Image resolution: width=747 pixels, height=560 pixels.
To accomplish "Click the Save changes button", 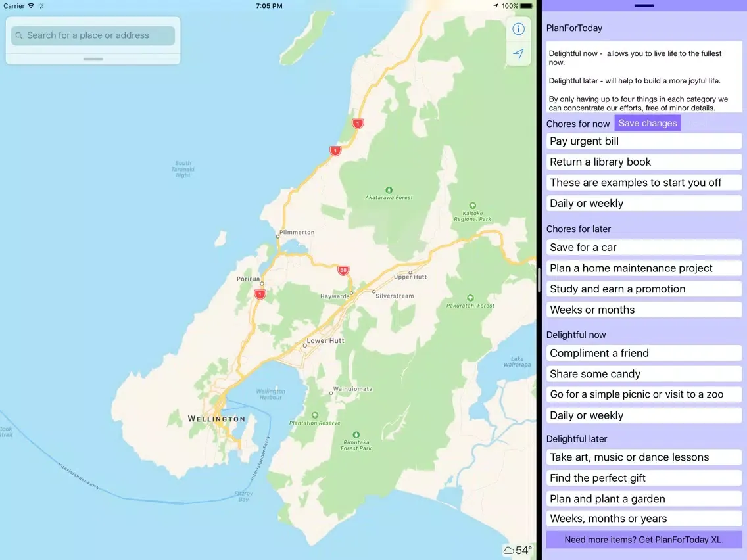I will (x=648, y=123).
